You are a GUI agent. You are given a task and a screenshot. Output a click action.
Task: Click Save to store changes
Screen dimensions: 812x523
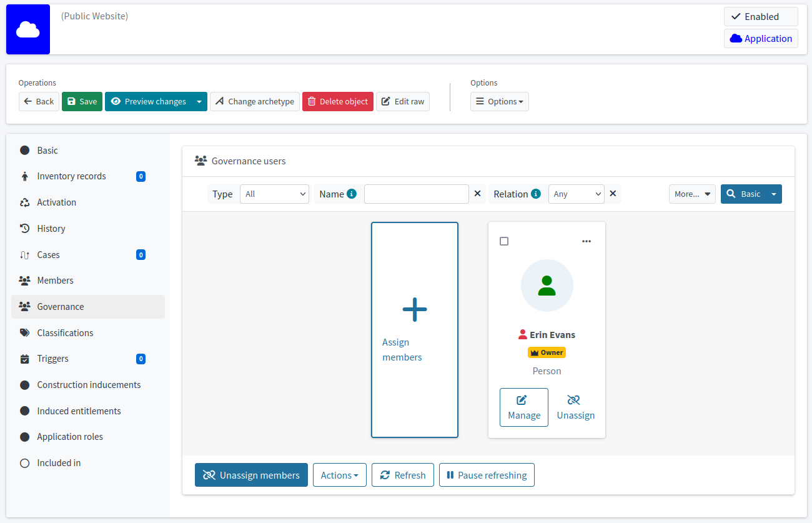click(x=82, y=101)
